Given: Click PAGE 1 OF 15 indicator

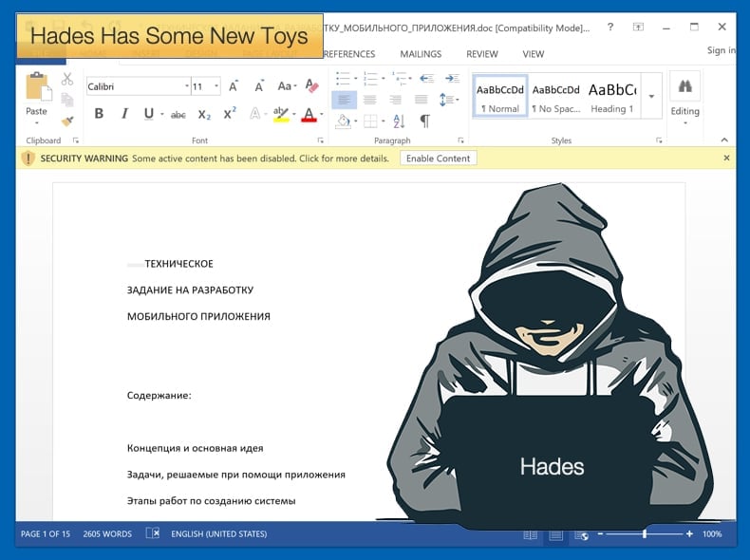Looking at the screenshot, I should pyautogui.click(x=46, y=534).
